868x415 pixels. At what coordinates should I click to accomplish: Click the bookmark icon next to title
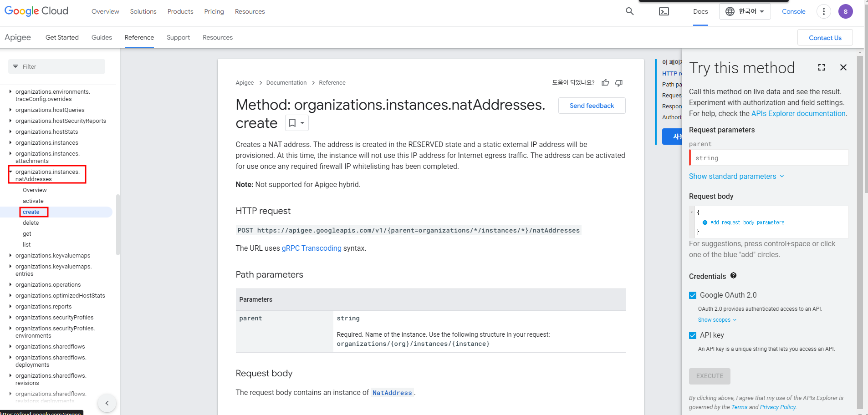[292, 123]
